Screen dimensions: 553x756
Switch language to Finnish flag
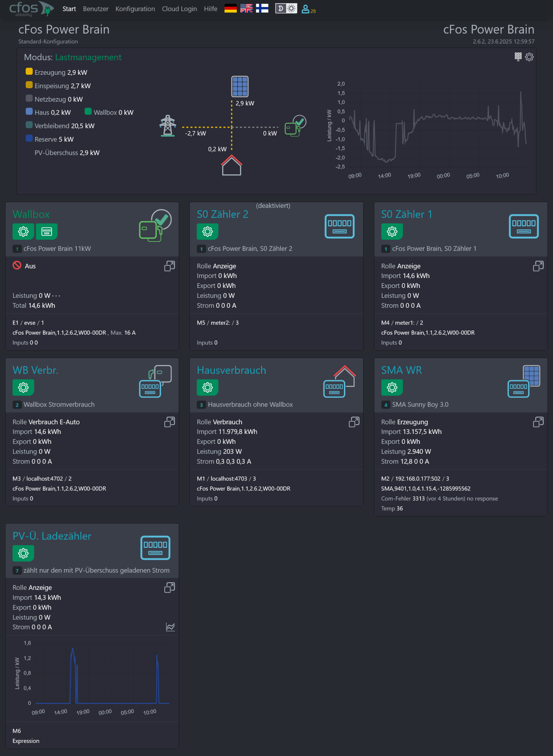(x=262, y=8)
